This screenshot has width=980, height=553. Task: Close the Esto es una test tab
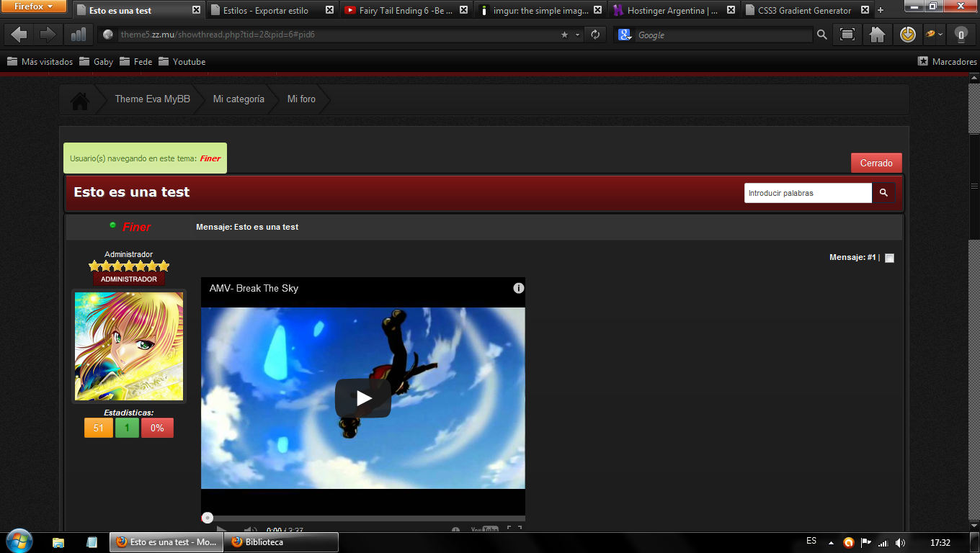(x=196, y=11)
